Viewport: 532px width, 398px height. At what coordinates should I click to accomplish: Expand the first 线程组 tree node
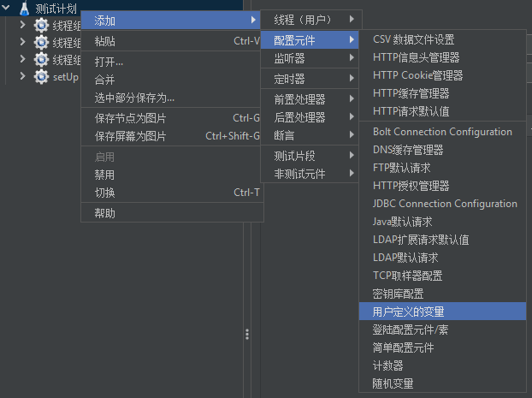click(x=23, y=25)
